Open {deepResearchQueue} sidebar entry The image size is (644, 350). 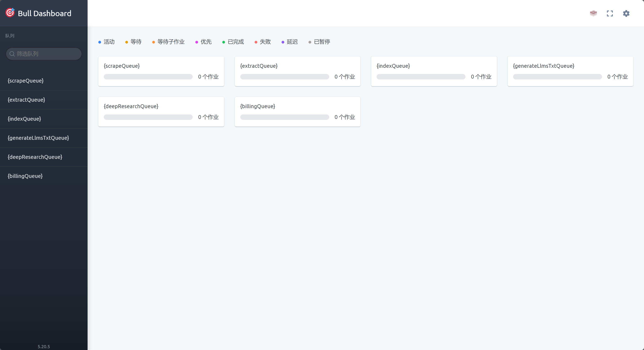35,157
